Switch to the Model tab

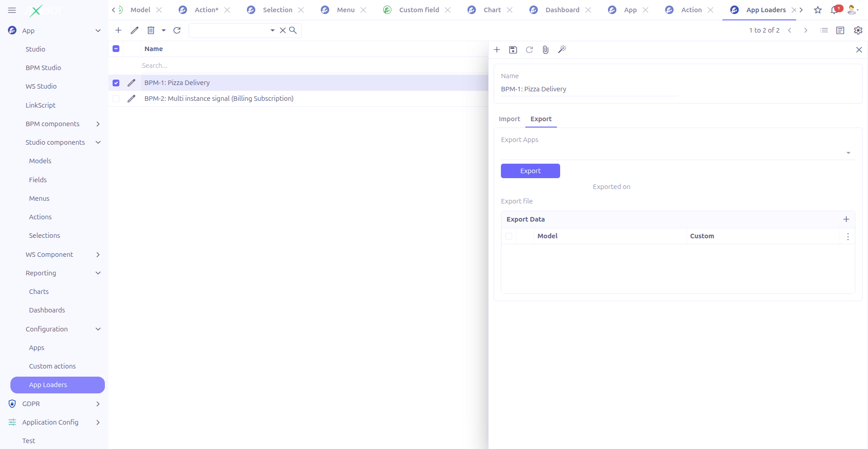click(140, 10)
